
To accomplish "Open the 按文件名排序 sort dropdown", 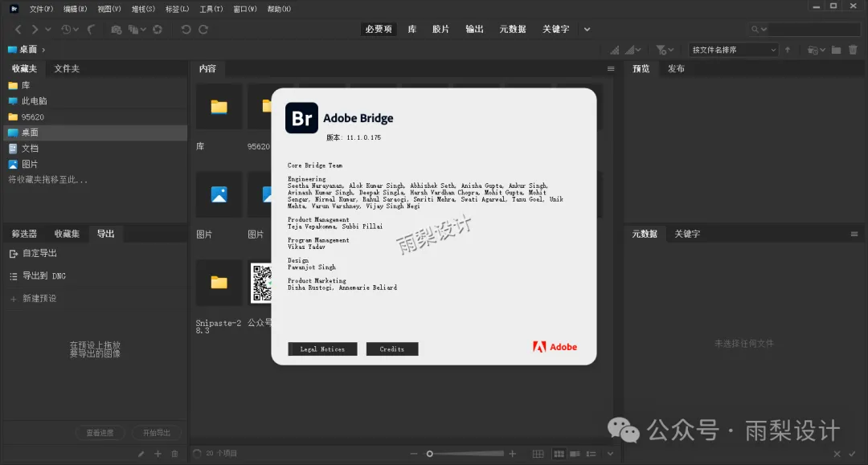I will tap(734, 50).
